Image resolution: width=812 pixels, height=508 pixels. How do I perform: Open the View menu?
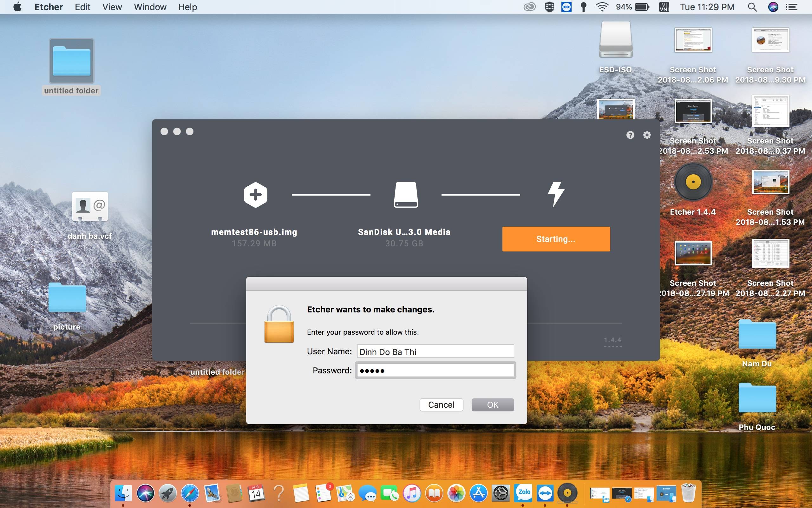pyautogui.click(x=112, y=7)
